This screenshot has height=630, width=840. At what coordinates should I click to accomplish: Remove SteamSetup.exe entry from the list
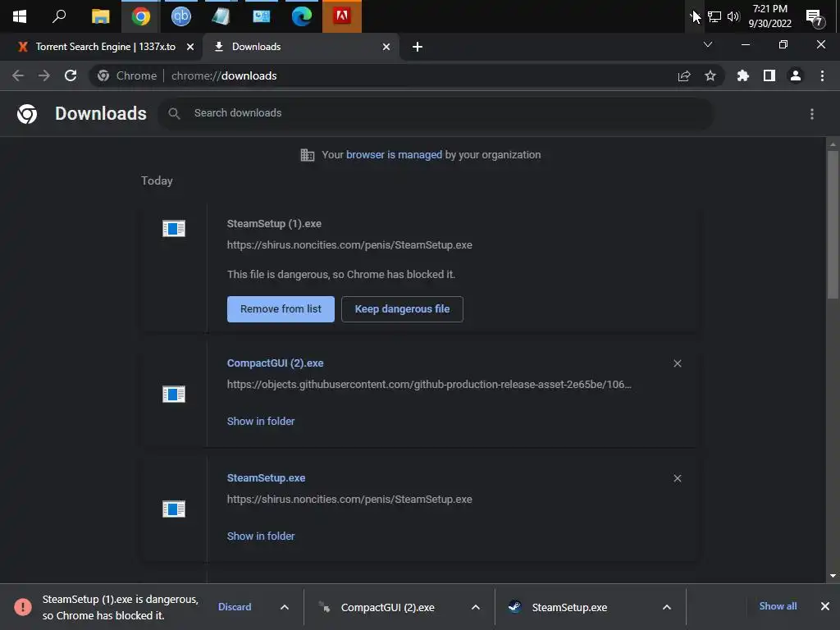pos(677,478)
